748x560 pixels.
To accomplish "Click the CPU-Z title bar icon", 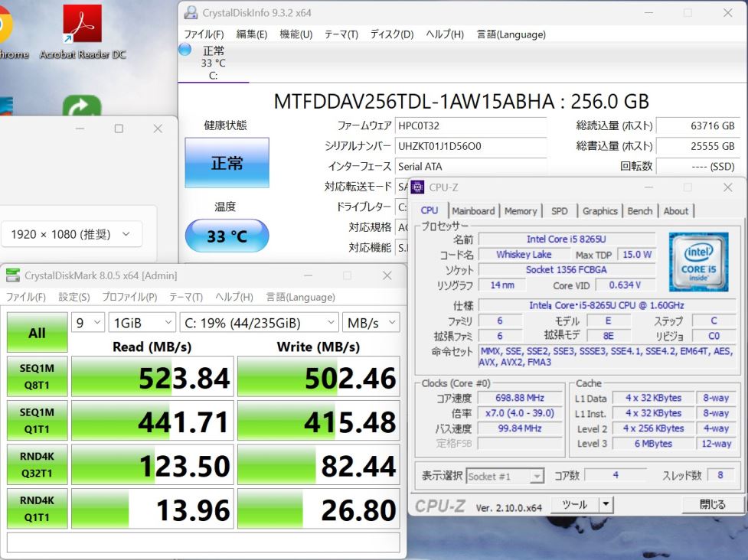I will (417, 187).
